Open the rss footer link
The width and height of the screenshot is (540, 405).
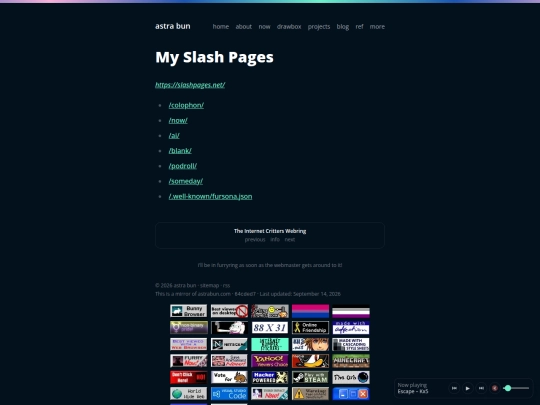click(226, 285)
